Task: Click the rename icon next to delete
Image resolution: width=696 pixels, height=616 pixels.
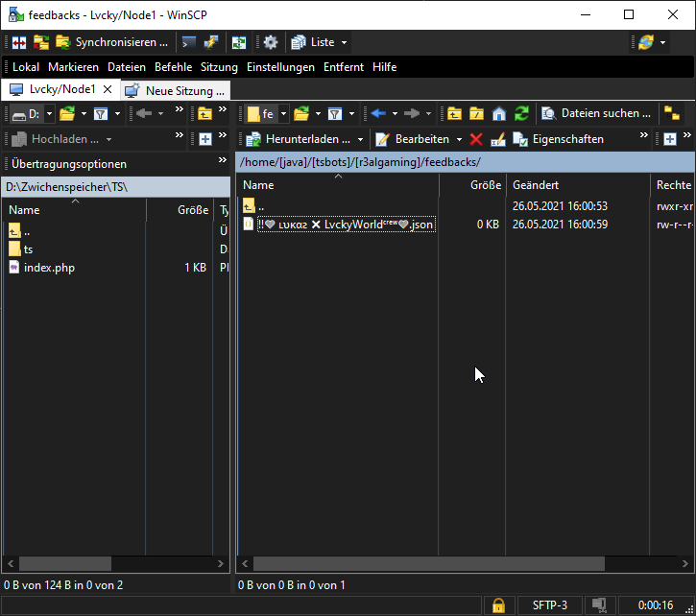Action: click(497, 139)
